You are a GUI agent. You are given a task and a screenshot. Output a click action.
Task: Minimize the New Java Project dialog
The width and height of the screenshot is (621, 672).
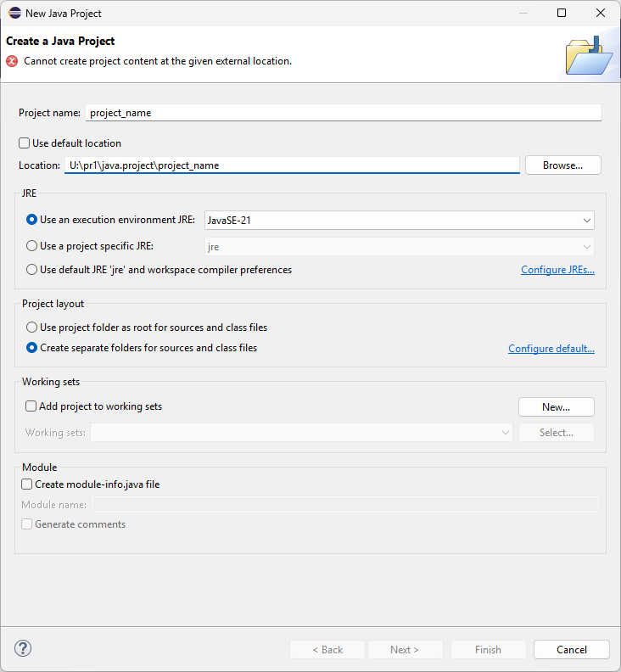click(522, 13)
